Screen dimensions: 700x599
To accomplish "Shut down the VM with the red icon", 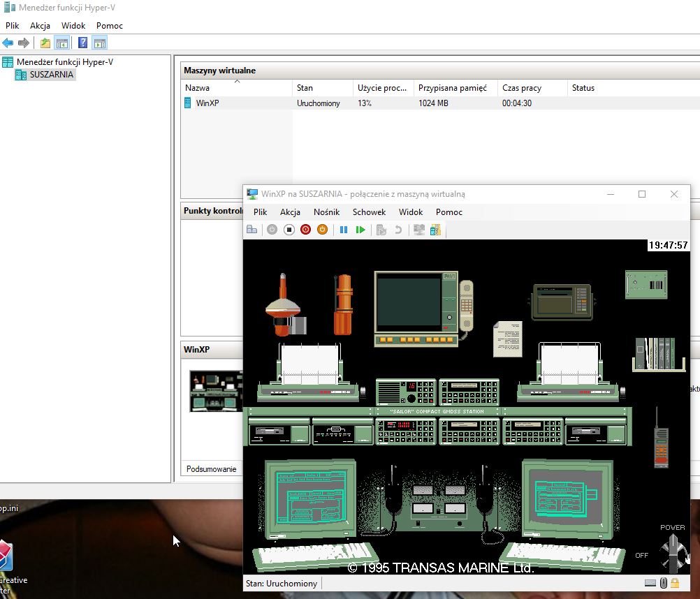I will point(305,230).
